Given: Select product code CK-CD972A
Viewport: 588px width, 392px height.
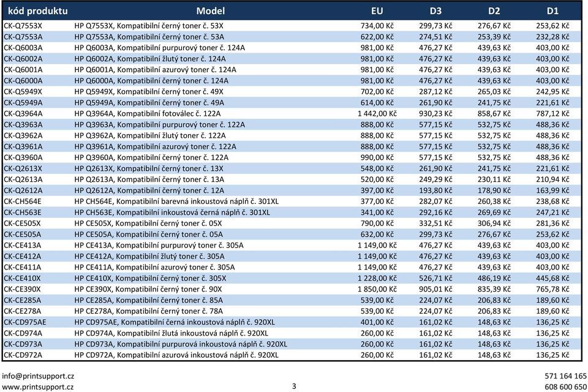Looking at the screenshot, I should tap(23, 355).
